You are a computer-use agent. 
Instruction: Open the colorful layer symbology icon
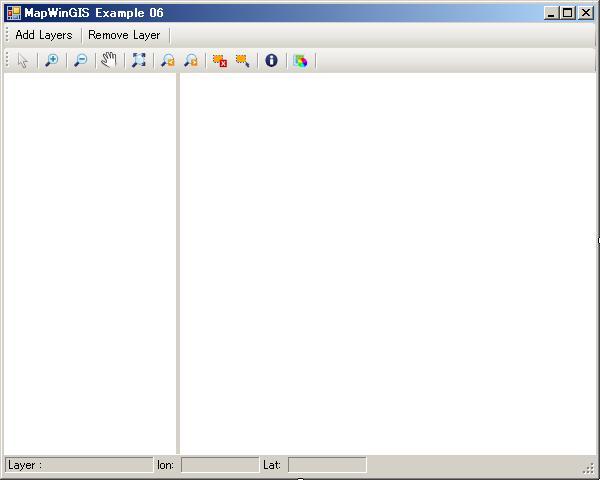(x=300, y=60)
